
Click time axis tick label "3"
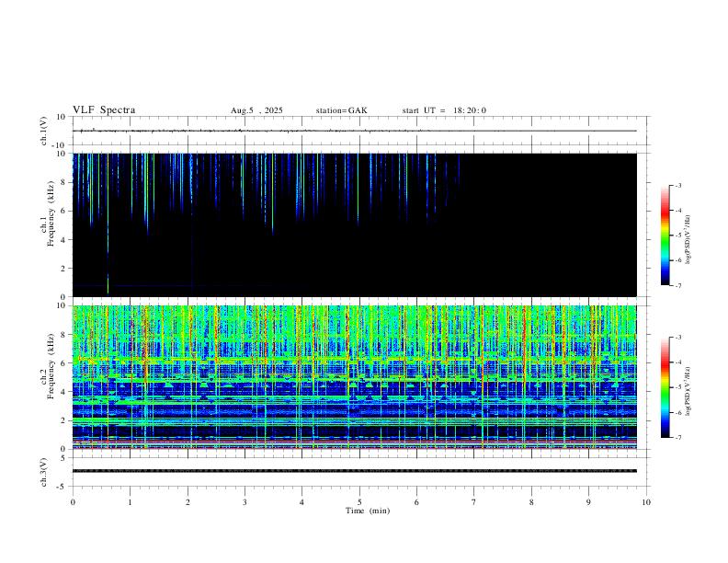245,502
